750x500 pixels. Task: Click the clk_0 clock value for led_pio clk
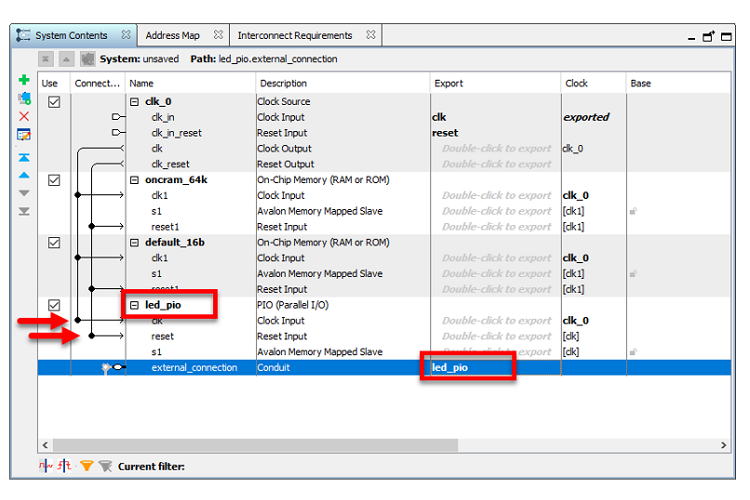click(x=575, y=321)
